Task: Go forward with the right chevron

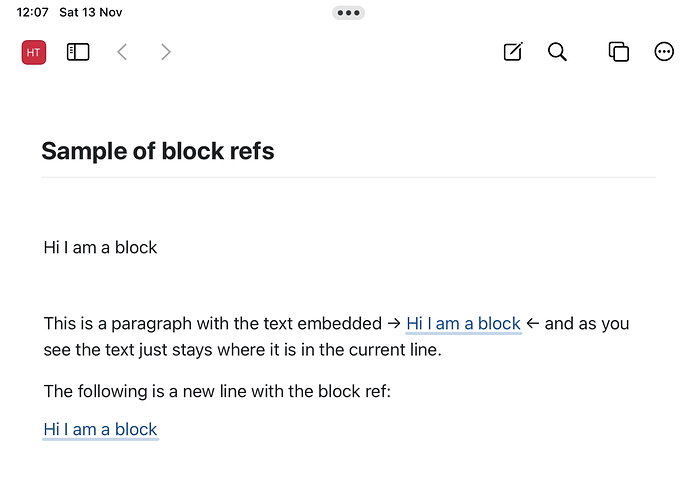Action: [165, 52]
